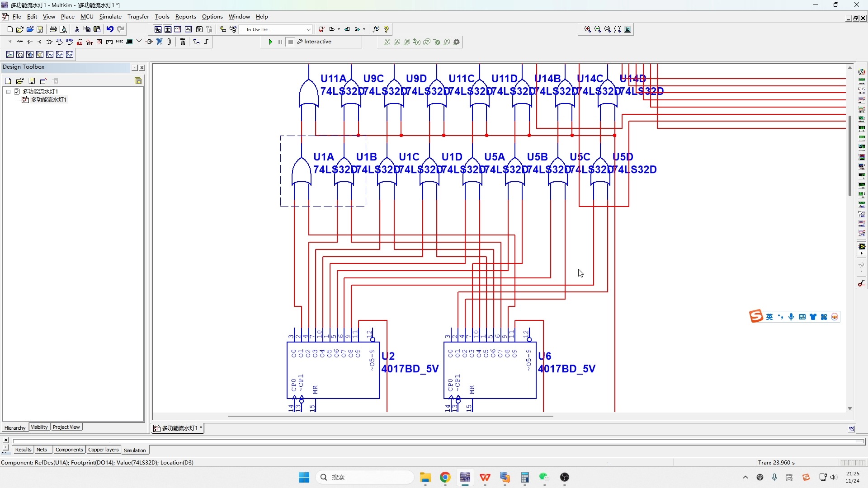Toggle the 多功能流水灯1 project checkbox
The height and width of the screenshot is (488, 868).
coord(17,91)
